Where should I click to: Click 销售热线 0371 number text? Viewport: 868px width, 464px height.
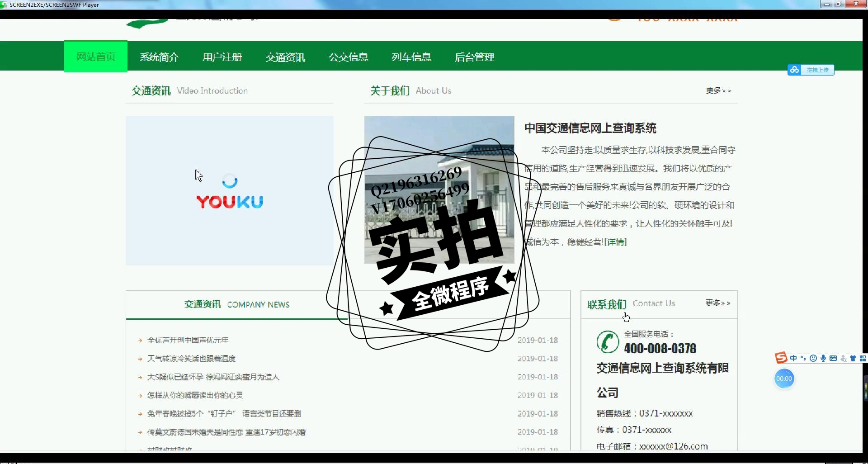[x=645, y=413]
